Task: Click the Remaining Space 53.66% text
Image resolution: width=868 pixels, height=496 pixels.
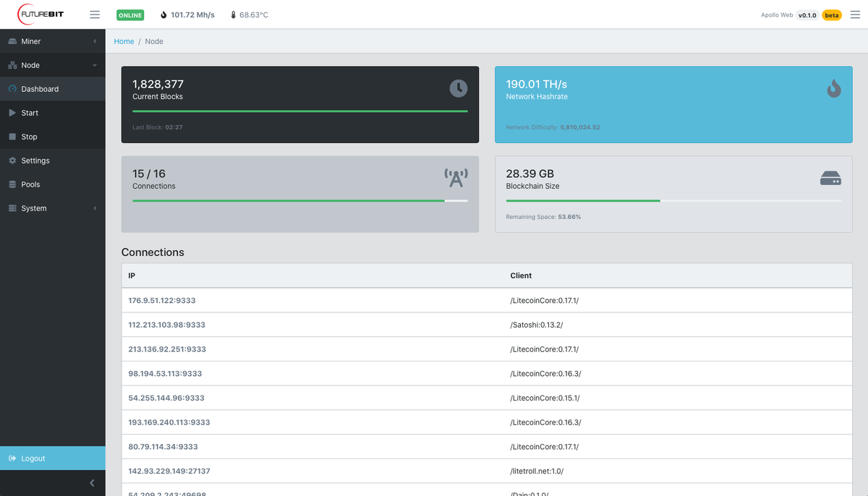Action: pyautogui.click(x=543, y=217)
